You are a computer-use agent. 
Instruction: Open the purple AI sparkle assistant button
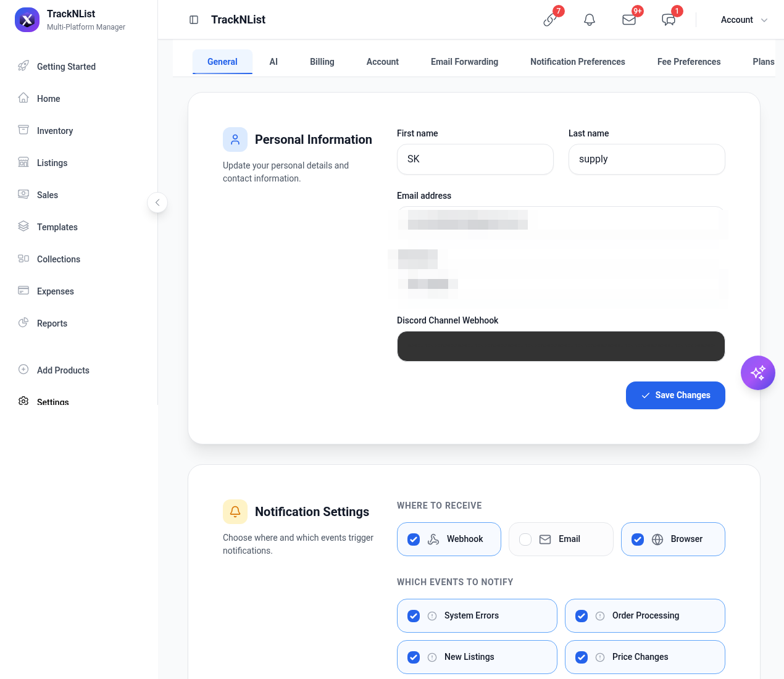(x=758, y=373)
